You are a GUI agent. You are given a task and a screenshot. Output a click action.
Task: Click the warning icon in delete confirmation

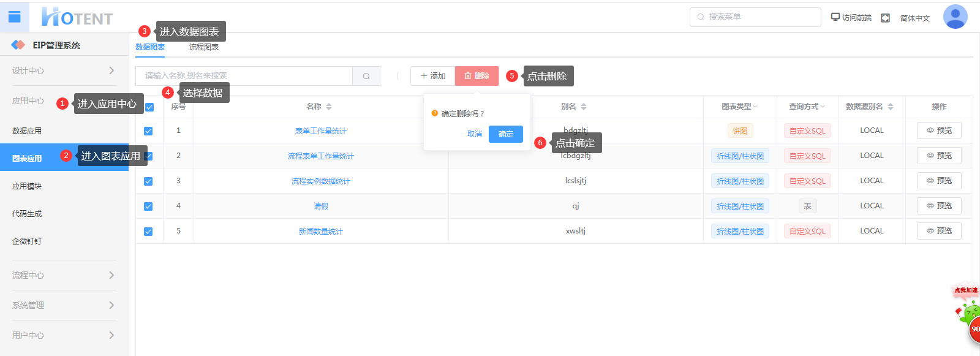point(435,113)
